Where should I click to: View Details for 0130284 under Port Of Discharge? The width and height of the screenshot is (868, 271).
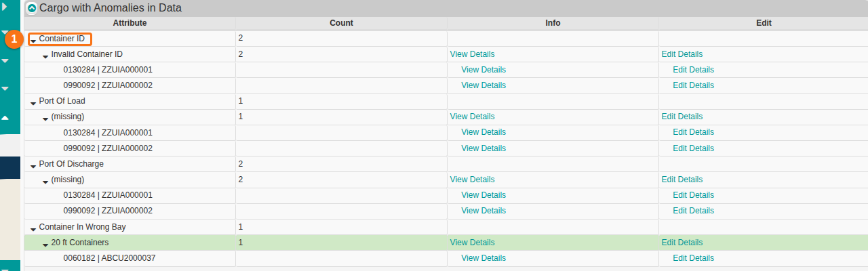[484, 195]
